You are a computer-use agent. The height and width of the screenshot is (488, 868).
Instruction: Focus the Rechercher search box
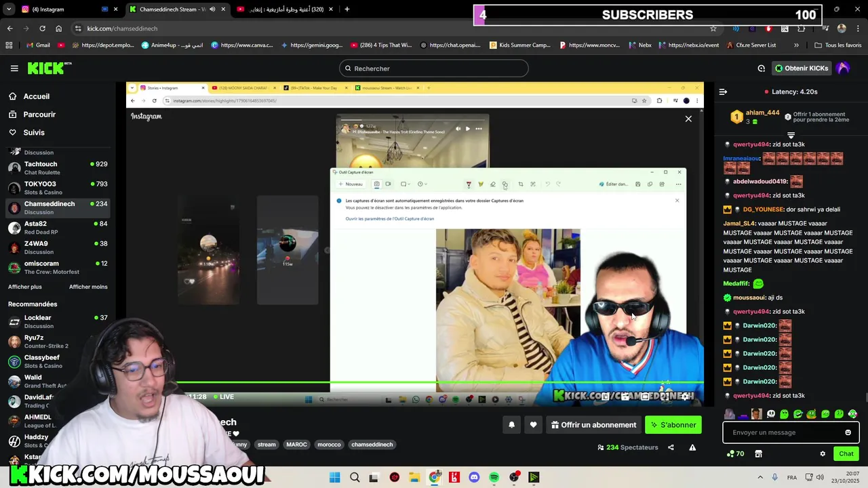[x=434, y=68]
